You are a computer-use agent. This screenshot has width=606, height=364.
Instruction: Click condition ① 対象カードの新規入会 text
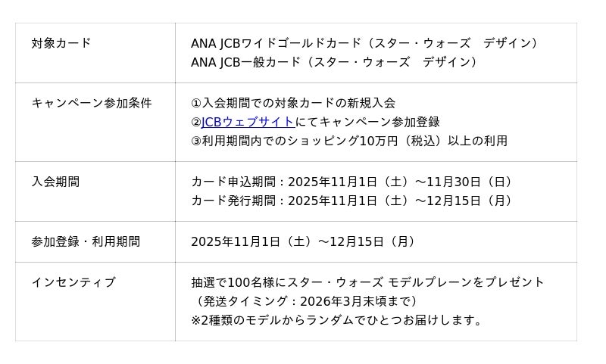293,103
